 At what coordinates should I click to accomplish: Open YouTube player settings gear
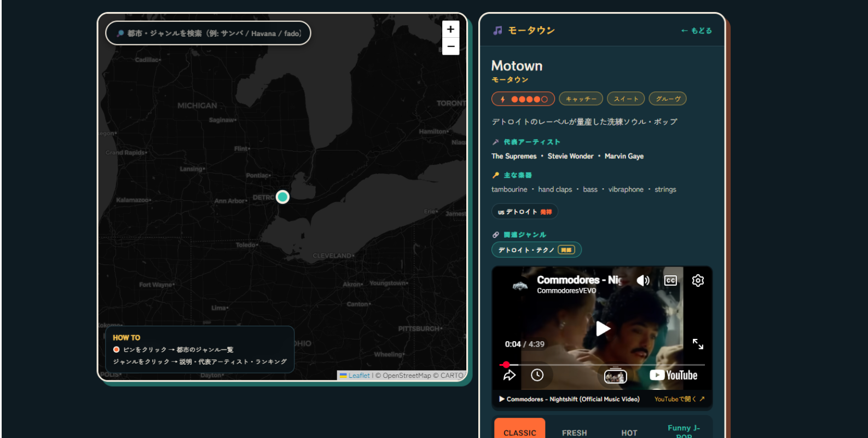point(698,280)
